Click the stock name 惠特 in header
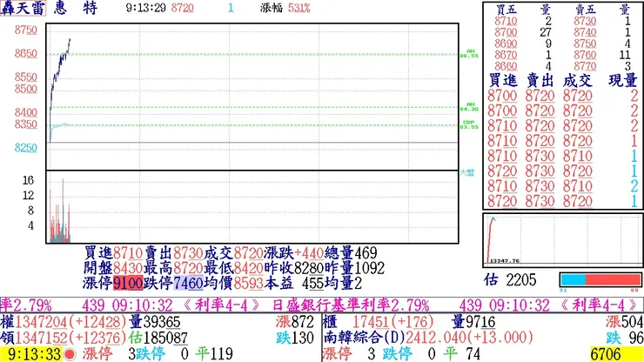 coord(76,8)
